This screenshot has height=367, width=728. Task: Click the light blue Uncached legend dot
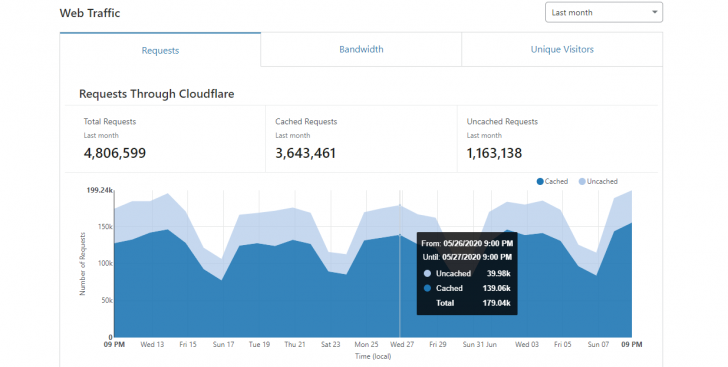click(582, 182)
